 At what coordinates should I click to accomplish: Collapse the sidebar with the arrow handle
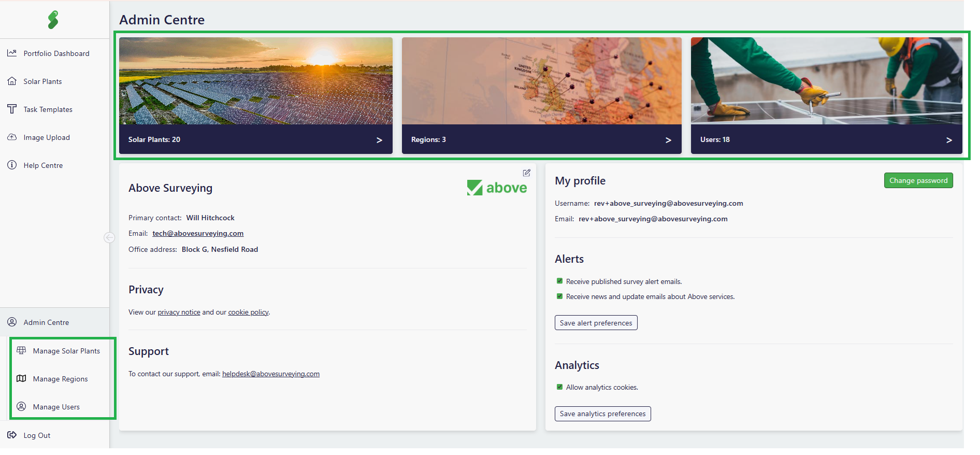coord(109,237)
